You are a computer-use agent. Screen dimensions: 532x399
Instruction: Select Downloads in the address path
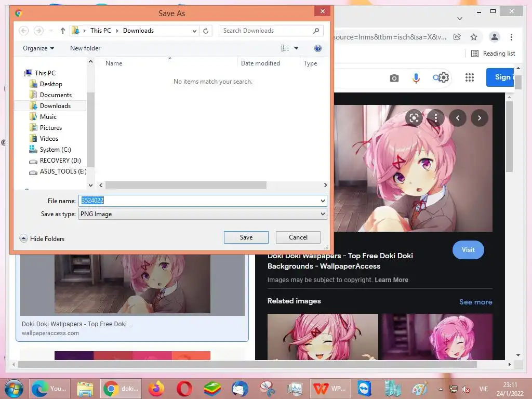click(x=138, y=31)
